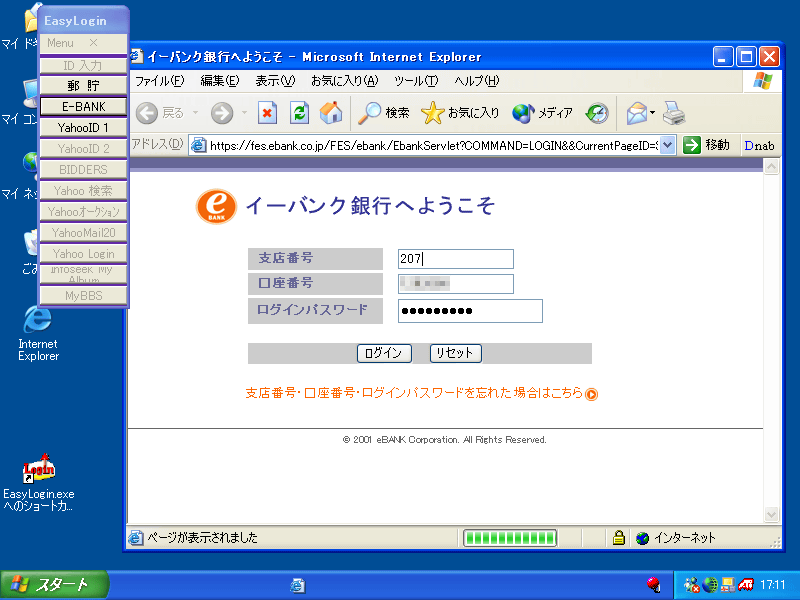Screen dimensions: 800x600
Task: Open forgot branch/account/password link
Action: click(x=414, y=393)
